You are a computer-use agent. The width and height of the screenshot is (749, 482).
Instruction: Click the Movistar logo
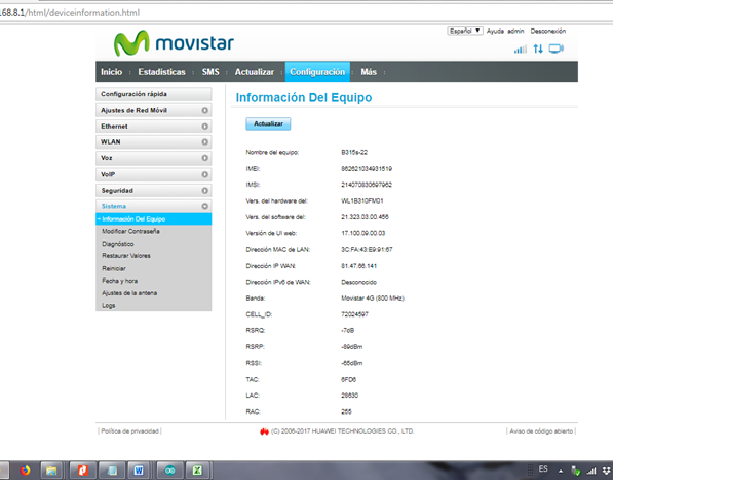[160, 44]
